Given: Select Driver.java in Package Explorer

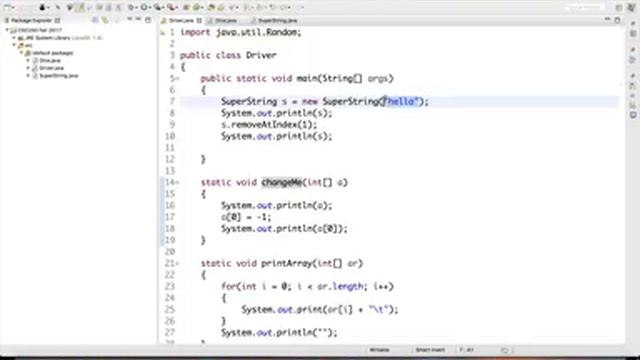Looking at the screenshot, I should coord(51,68).
